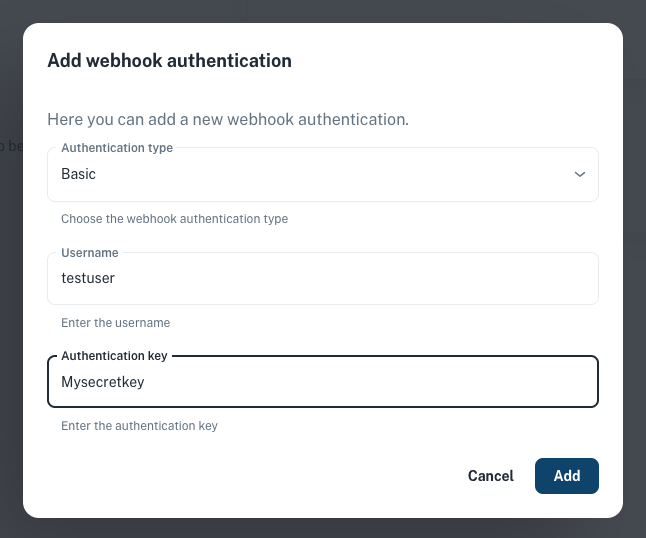The width and height of the screenshot is (646, 538).
Task: Place cursor on the "testuser" text
Action: tap(88, 279)
